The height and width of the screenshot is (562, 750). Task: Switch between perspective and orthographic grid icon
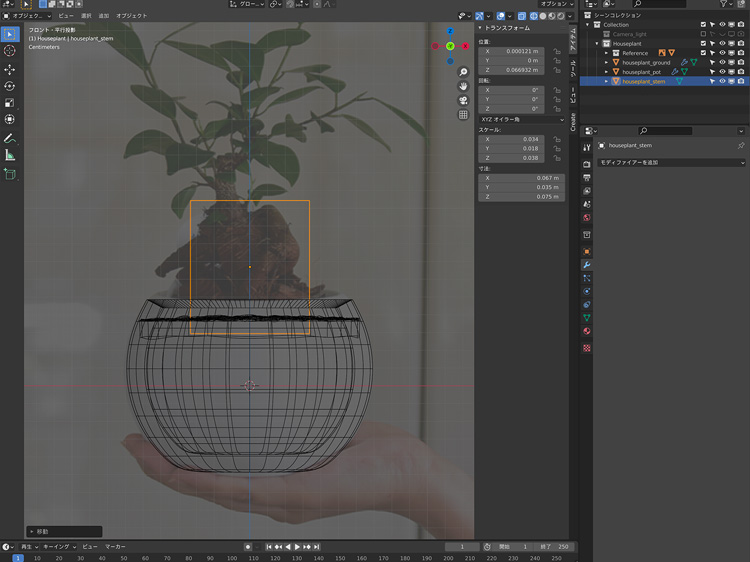click(464, 115)
